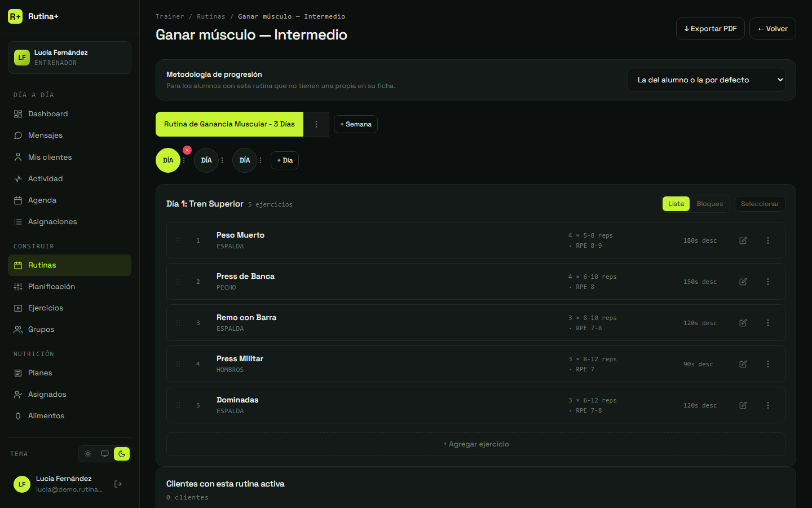Open Dashboard from the sidebar
812x508 pixels.
(x=69, y=114)
